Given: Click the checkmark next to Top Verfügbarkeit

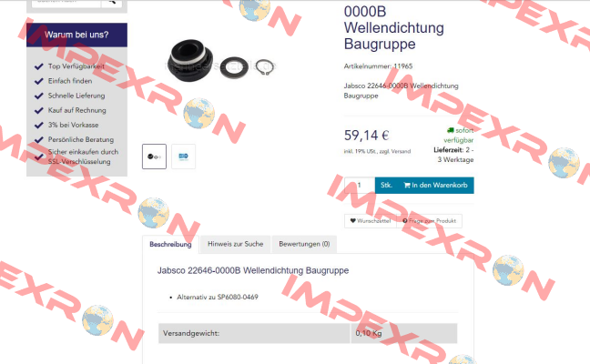Looking at the screenshot, I should (39, 66).
